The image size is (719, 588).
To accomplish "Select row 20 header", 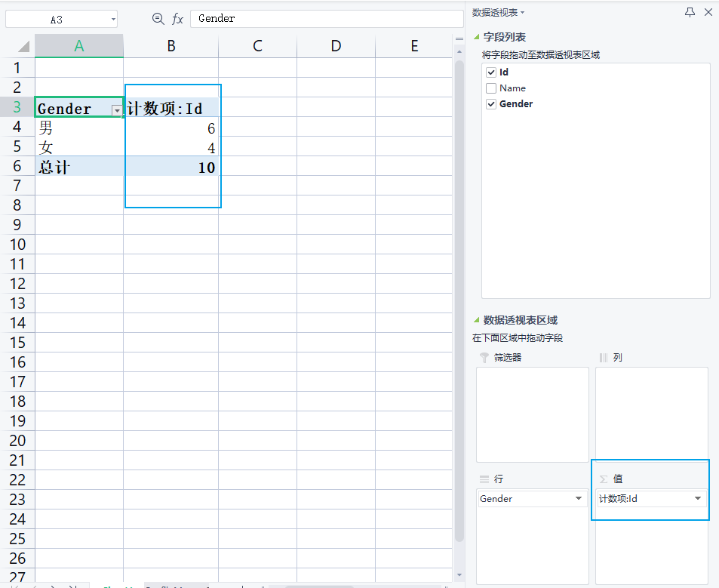I will coord(17,441).
